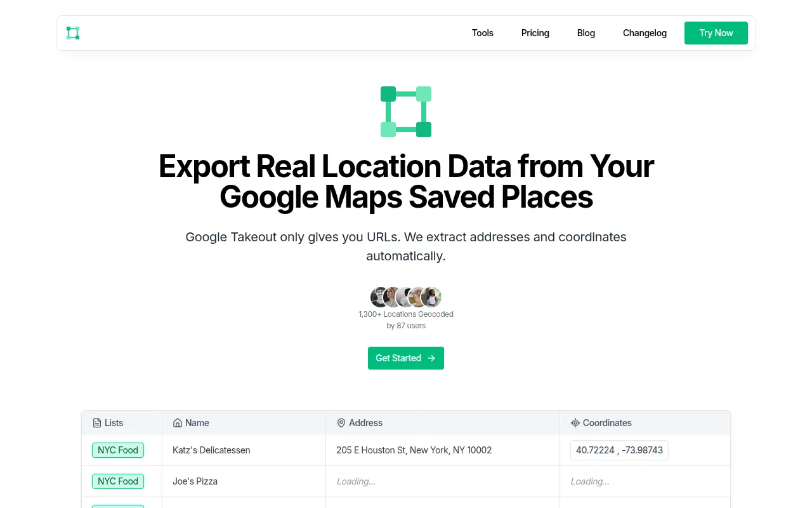Click the last user avatar
The image size is (812, 508).
[431, 297]
